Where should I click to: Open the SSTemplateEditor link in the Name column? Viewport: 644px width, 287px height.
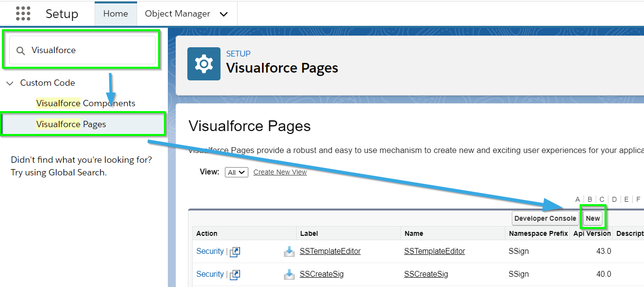click(x=435, y=251)
